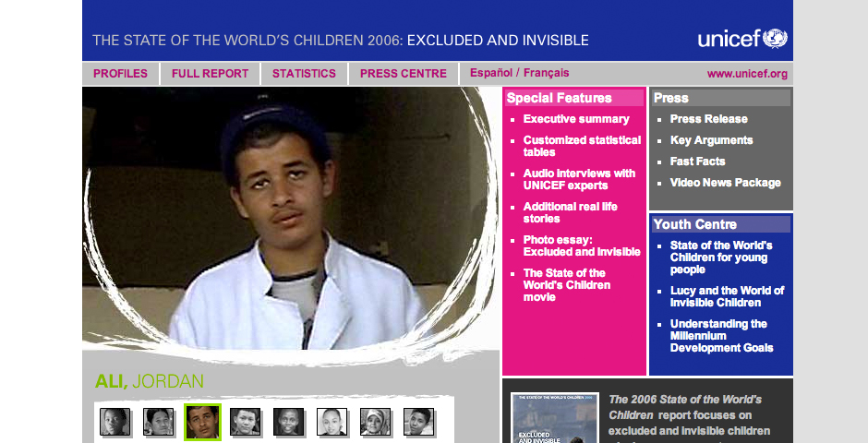
Task: Select the first child profile thumbnail
Action: pos(115,422)
